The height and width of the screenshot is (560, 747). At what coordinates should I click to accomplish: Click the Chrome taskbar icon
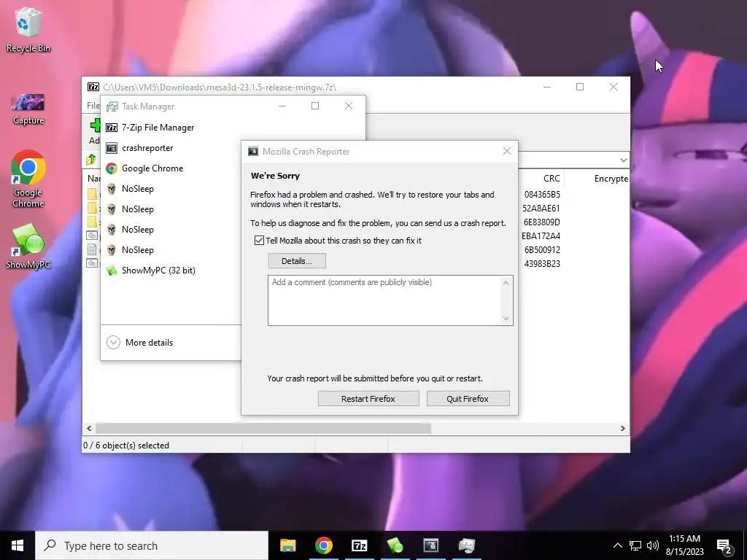coord(323,545)
